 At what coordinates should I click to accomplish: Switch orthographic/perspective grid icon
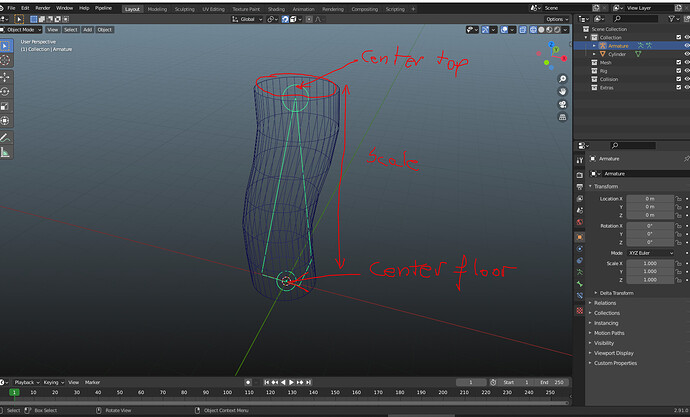(562, 117)
